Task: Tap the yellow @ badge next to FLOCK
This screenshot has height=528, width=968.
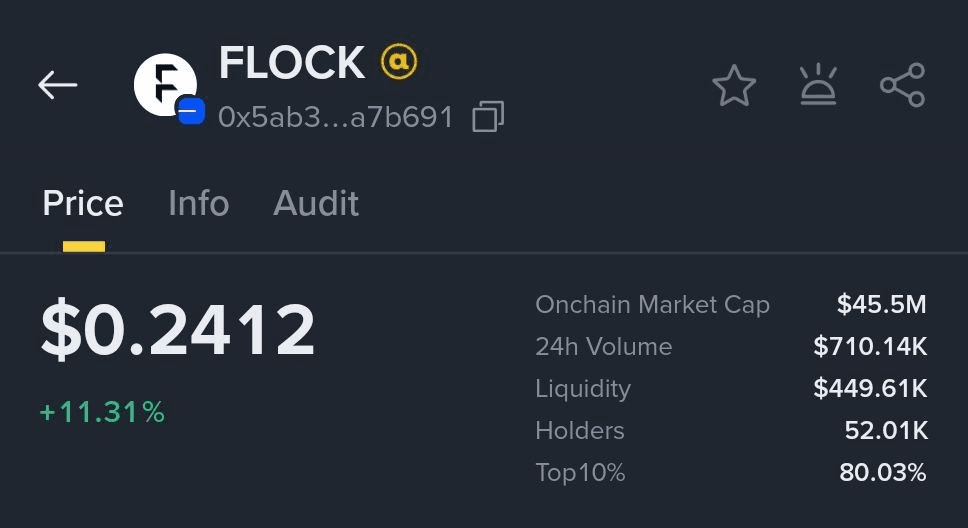Action: 399,62
